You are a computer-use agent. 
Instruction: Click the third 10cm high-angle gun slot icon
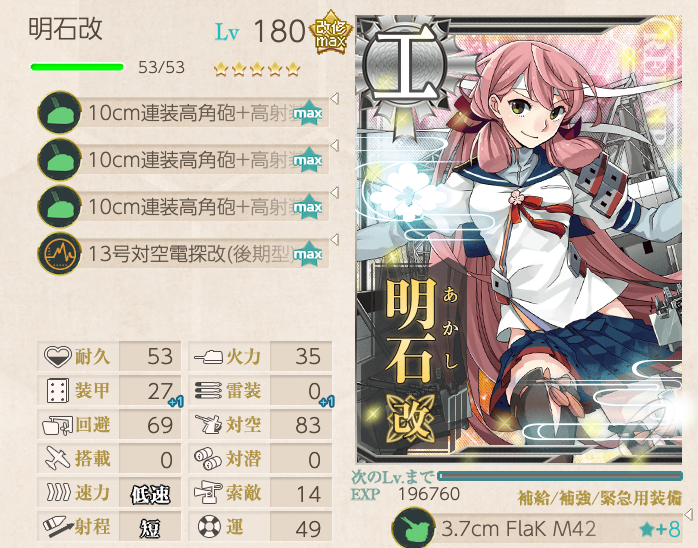point(59,207)
